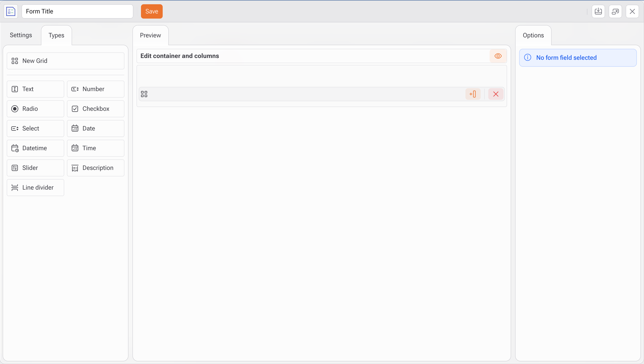Add a Datetime field type
This screenshot has width=644, height=364.
36,148
